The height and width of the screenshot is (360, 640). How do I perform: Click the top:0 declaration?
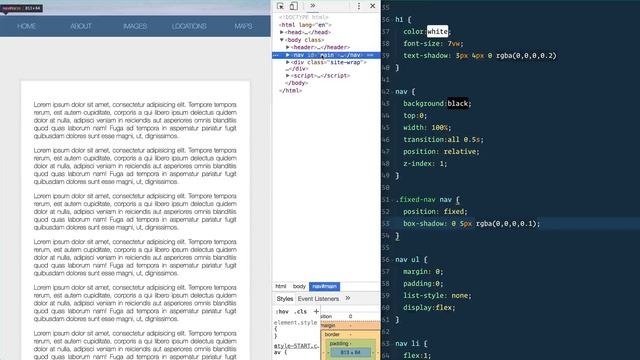click(x=415, y=116)
